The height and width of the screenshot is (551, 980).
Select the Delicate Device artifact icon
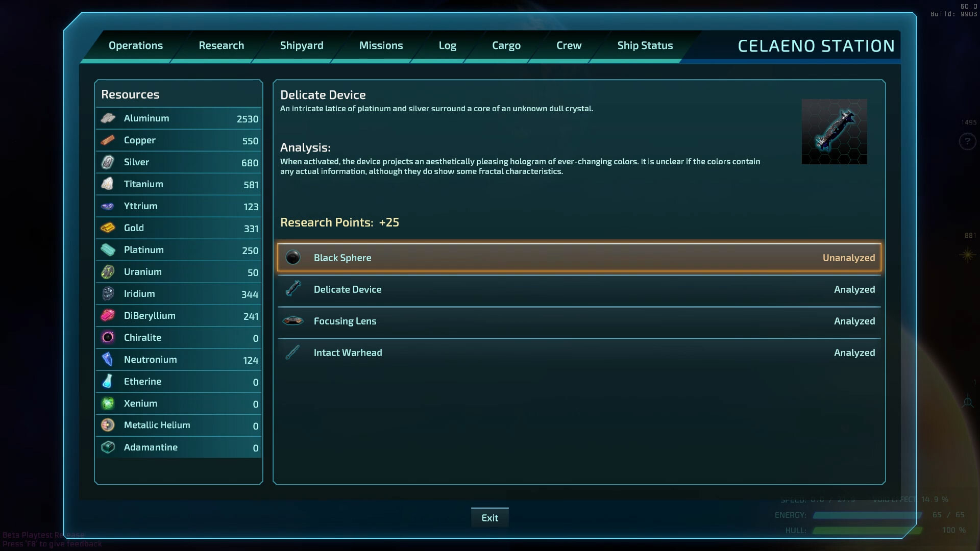click(292, 289)
